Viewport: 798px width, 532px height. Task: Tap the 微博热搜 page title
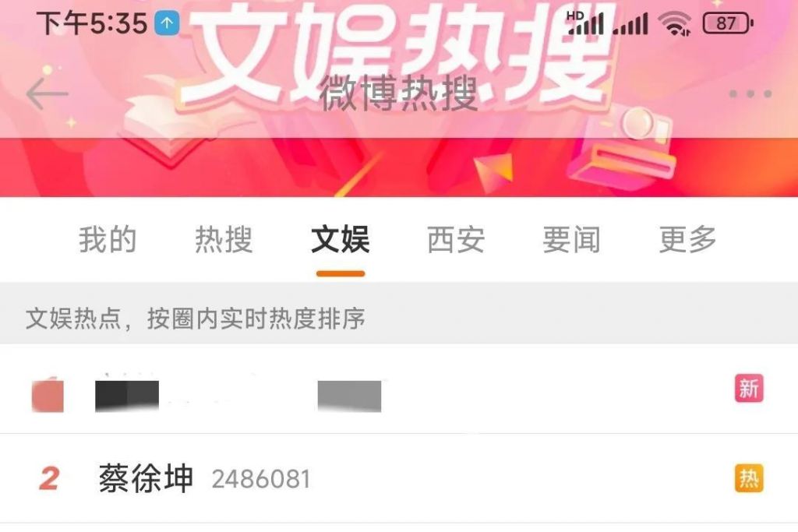pyautogui.click(x=398, y=93)
